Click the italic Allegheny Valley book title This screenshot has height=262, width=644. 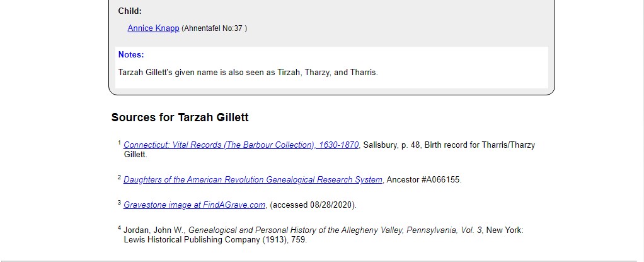335,230
